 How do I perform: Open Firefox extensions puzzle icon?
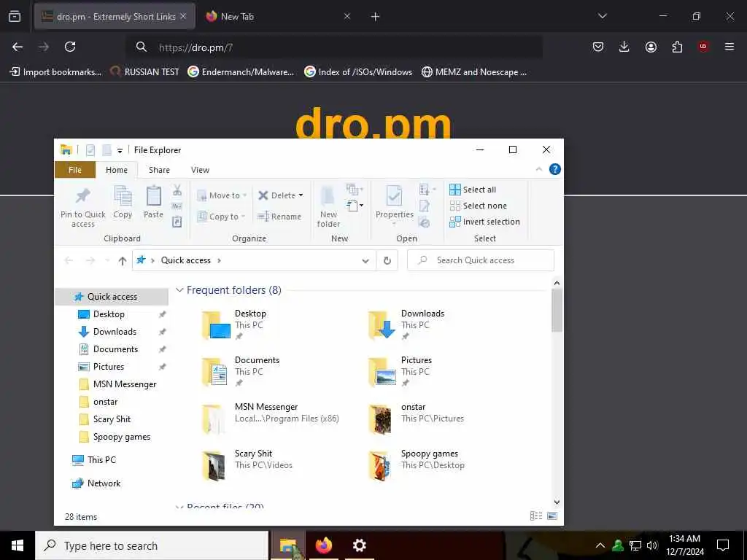[x=677, y=47]
